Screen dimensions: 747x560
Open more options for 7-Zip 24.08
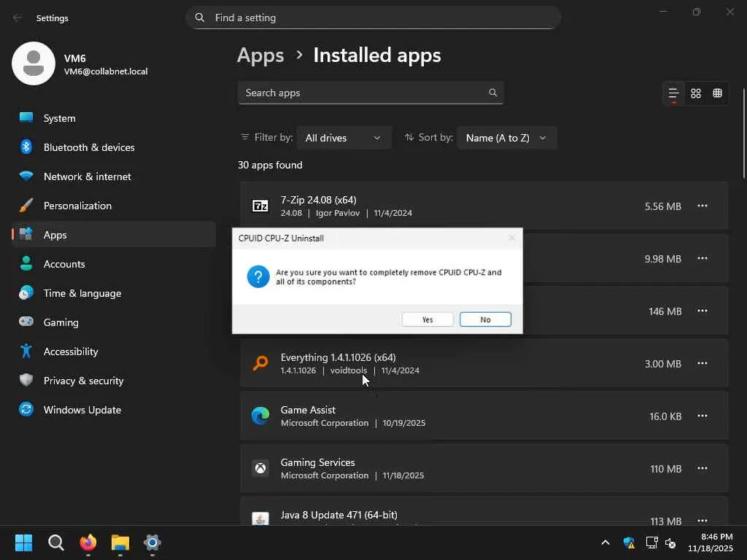(703, 206)
